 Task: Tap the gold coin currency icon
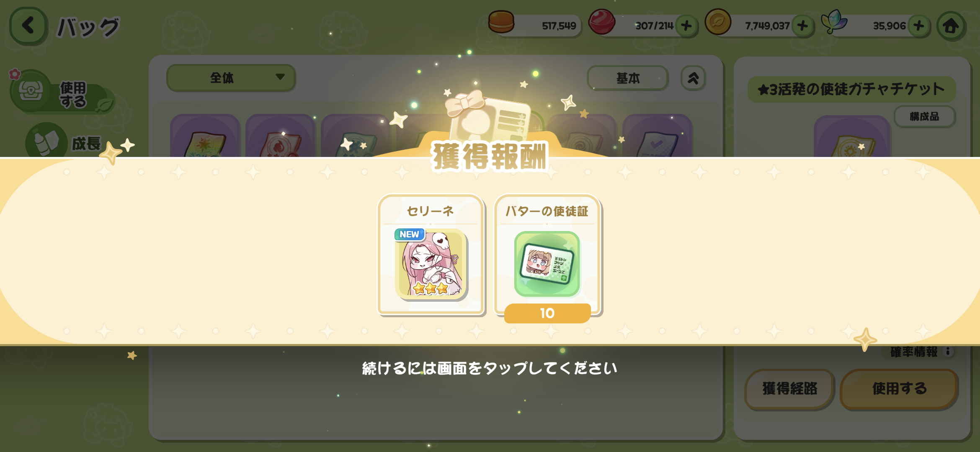[717, 22]
